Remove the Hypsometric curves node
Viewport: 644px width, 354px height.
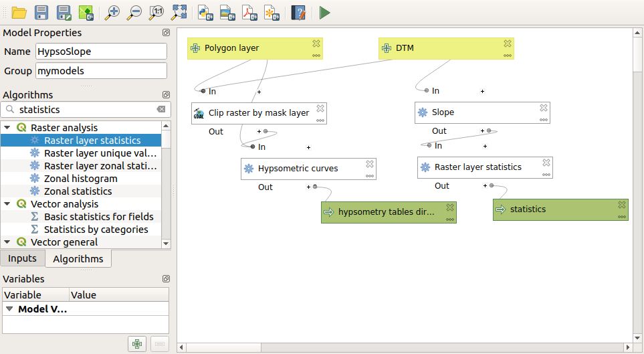click(x=370, y=163)
